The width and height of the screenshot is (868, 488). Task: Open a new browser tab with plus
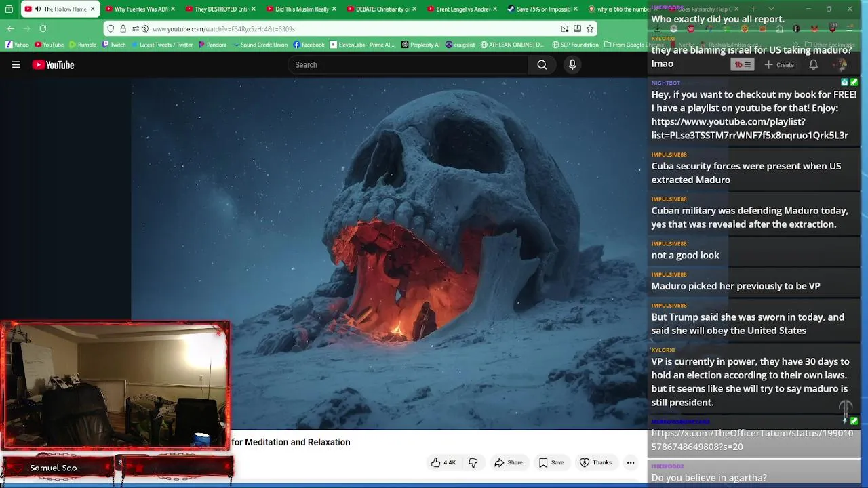[753, 9]
